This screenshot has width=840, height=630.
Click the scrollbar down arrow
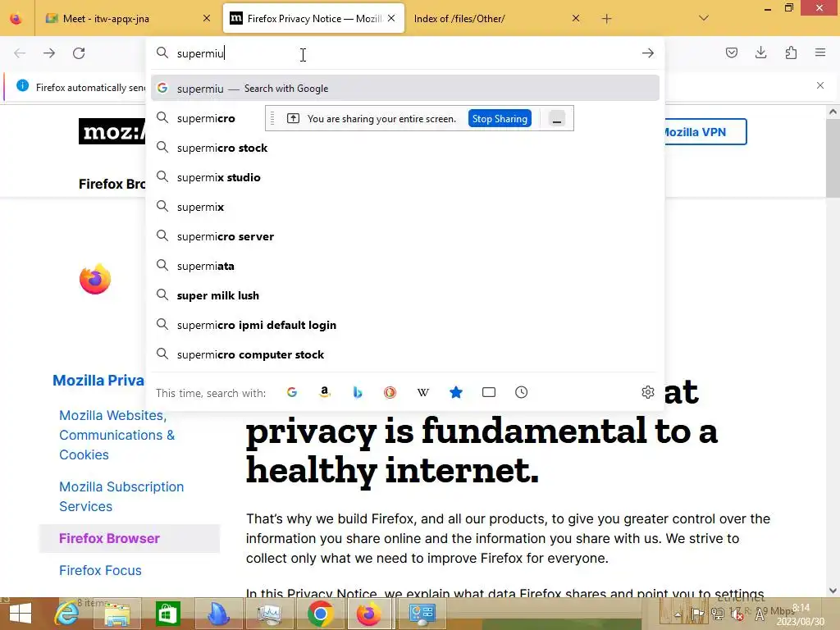[833, 591]
